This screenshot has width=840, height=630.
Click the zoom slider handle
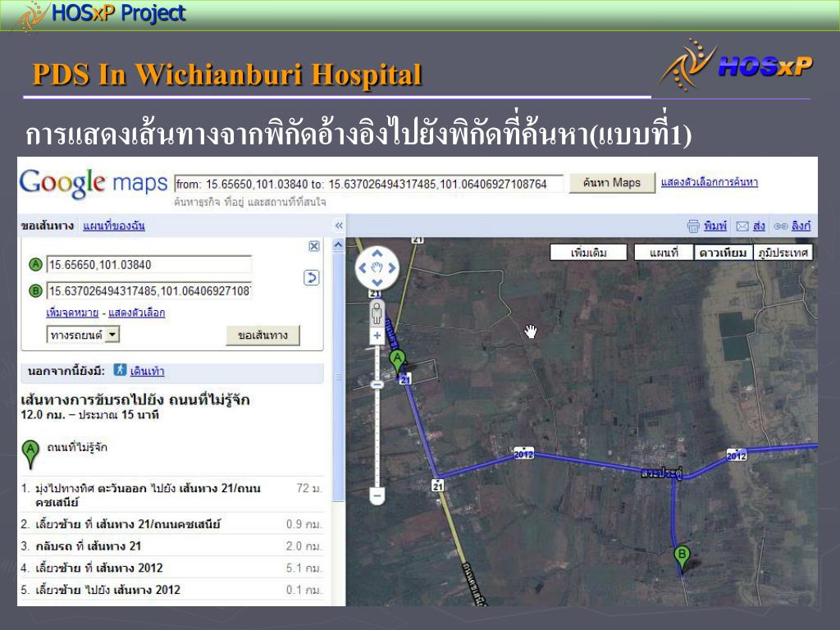click(x=377, y=385)
